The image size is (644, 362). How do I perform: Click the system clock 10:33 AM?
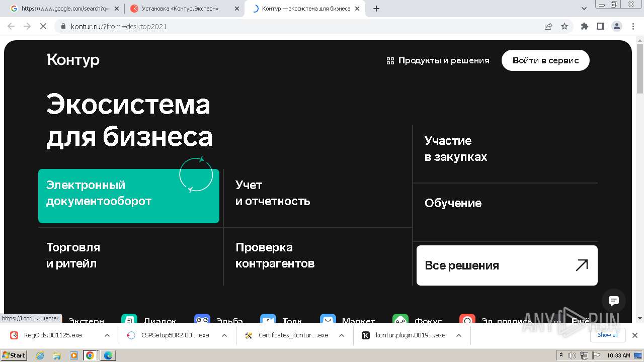point(618,355)
